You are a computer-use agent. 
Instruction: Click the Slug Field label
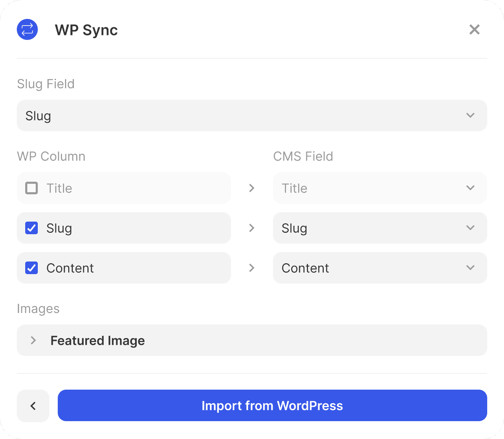46,84
